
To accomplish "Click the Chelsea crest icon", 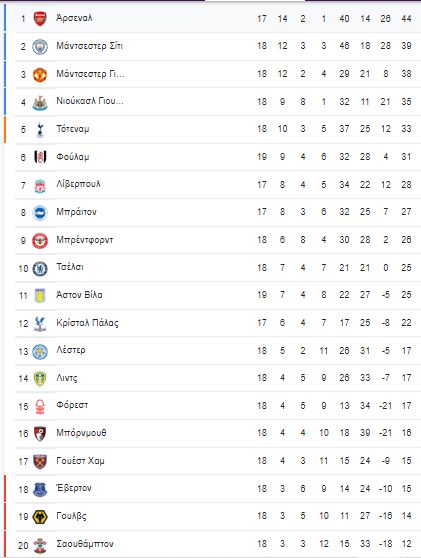I will click(x=40, y=269).
